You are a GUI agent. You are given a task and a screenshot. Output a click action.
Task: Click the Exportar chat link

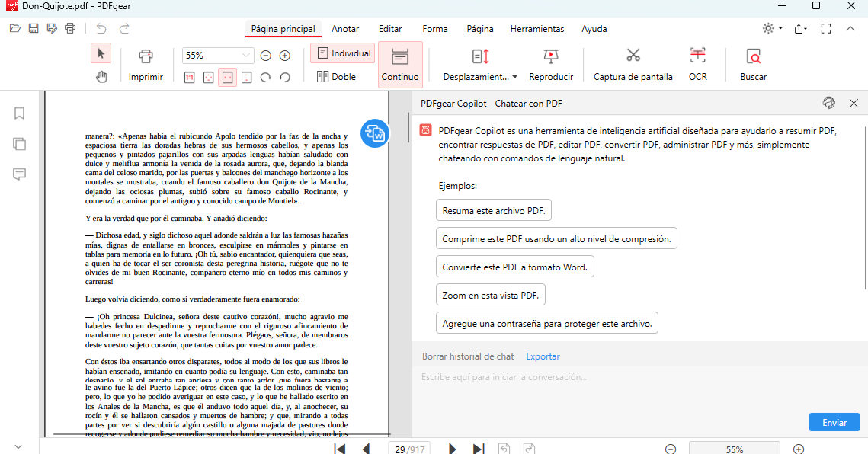543,356
